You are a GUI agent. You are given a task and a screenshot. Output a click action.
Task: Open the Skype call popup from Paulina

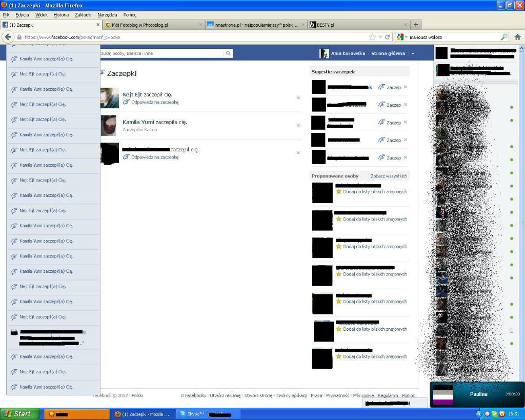click(x=477, y=394)
